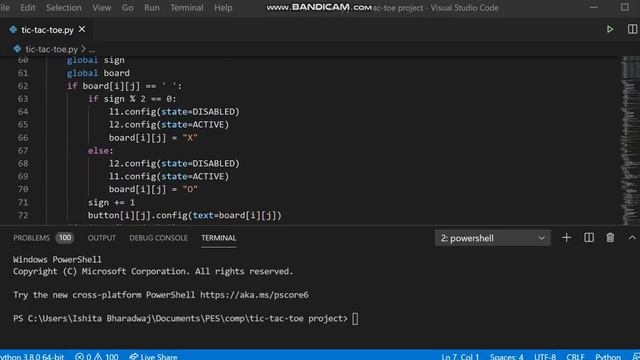This screenshot has height=360, width=640.
Task: Place cursor on 'global board' line
Action: tap(98, 73)
